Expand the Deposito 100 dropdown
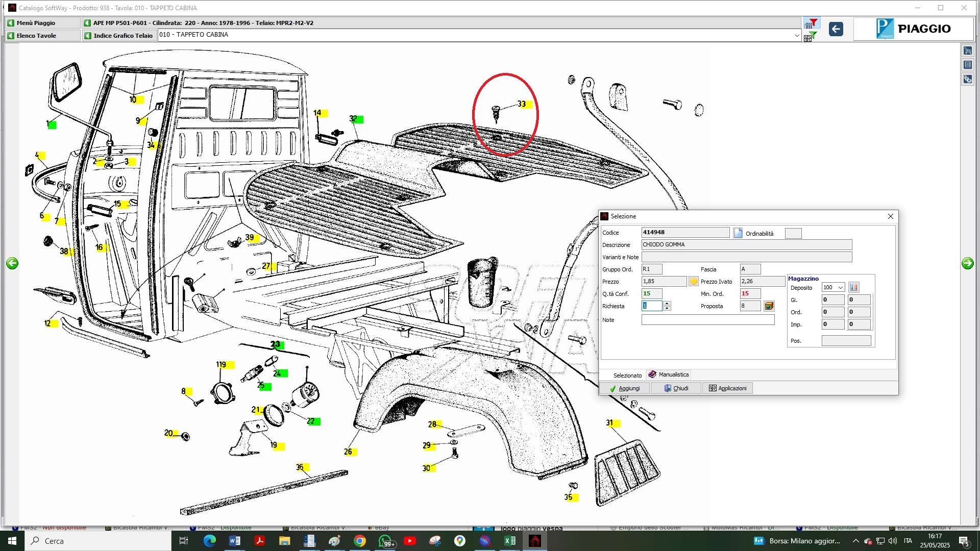Viewport: 980px width, 551px height. point(840,287)
